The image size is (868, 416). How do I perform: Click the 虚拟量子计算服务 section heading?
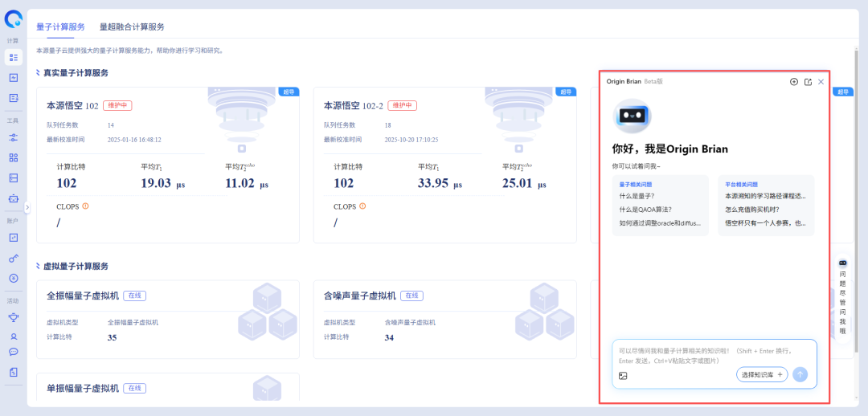coord(76,266)
